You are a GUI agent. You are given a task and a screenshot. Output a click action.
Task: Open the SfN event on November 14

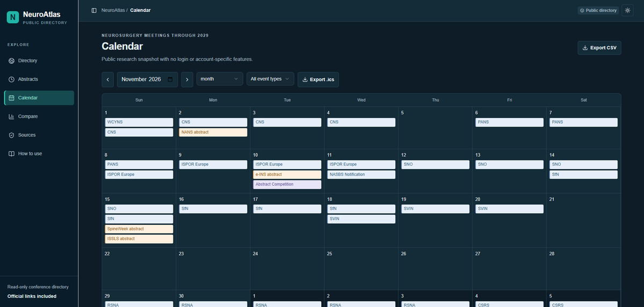584,174
